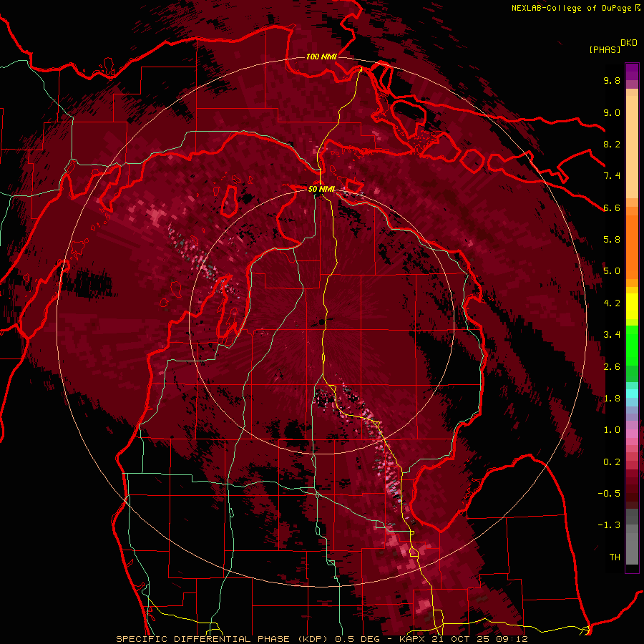Click the DKD label above the scale

tap(629, 43)
